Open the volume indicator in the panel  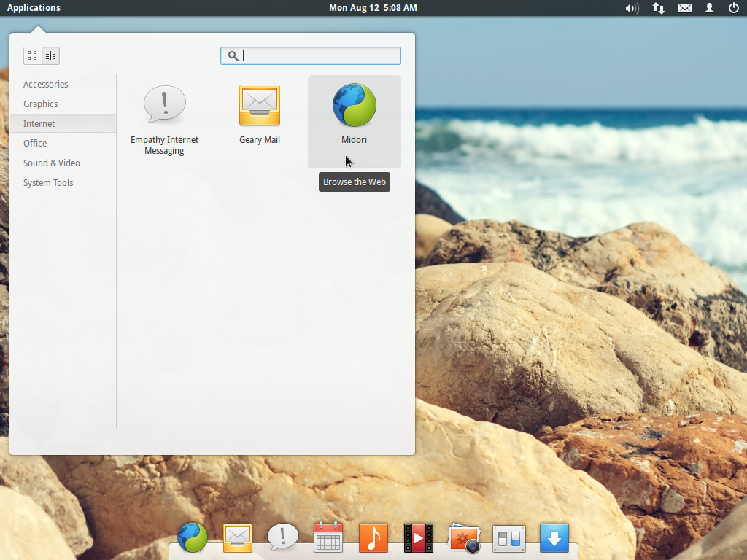[632, 8]
